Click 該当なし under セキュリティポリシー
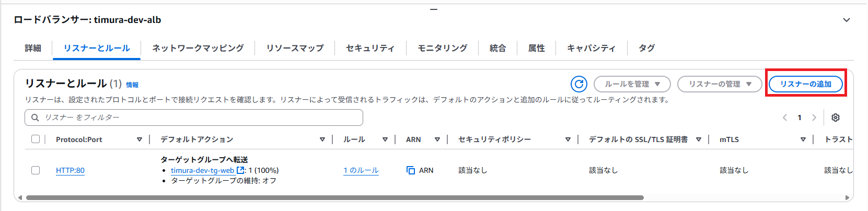This screenshot has width=868, height=211. (x=473, y=170)
